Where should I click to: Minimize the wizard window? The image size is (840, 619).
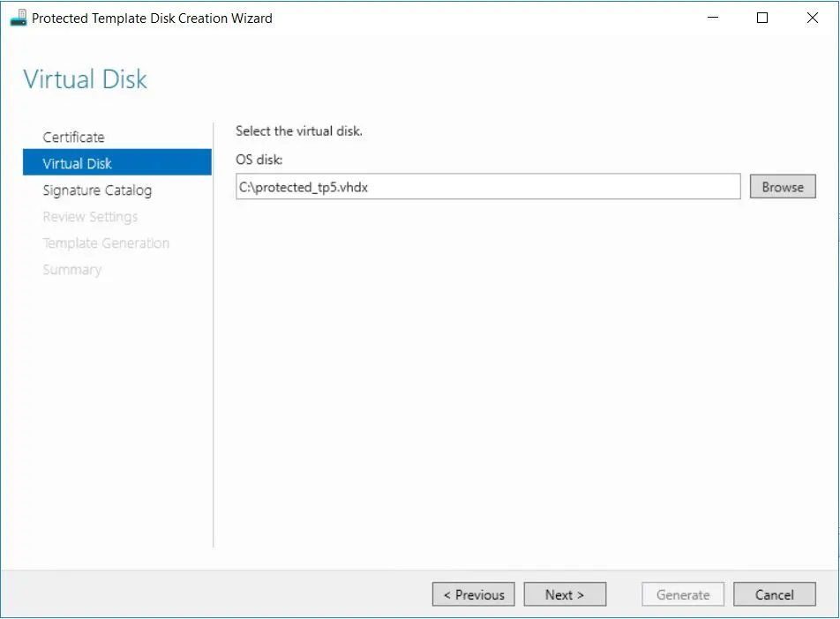(713, 18)
